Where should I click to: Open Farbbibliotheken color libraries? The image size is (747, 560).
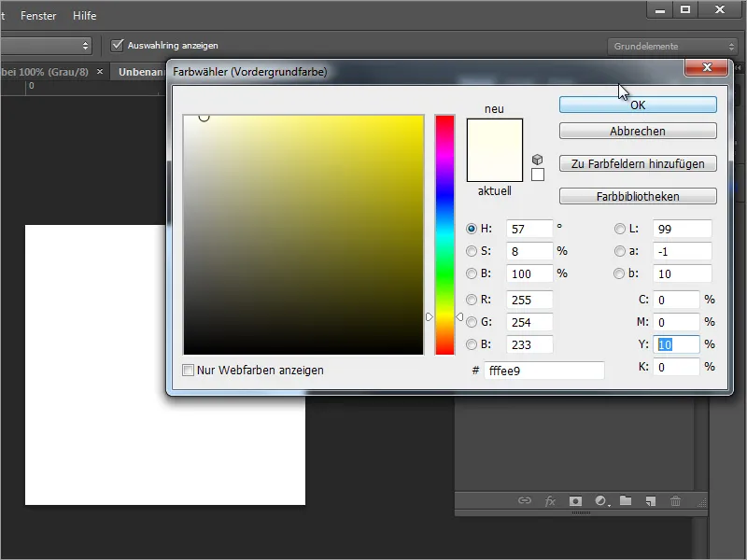point(638,196)
